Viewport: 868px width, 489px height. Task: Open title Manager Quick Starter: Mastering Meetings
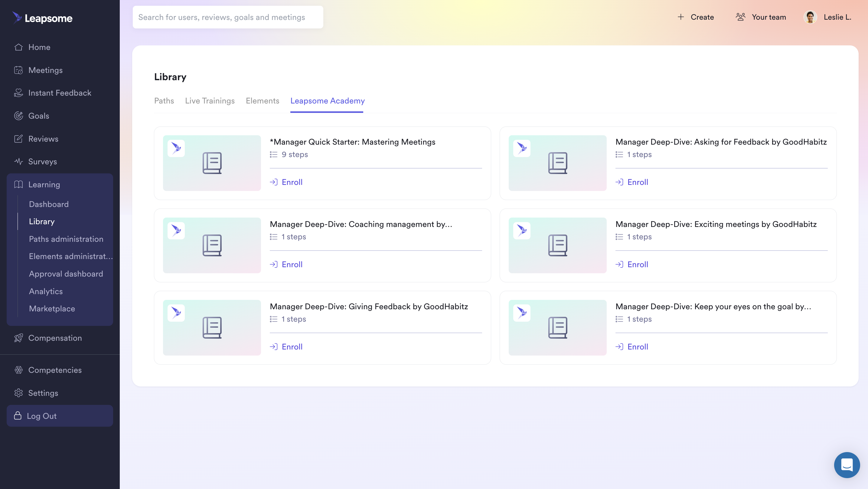click(x=352, y=142)
